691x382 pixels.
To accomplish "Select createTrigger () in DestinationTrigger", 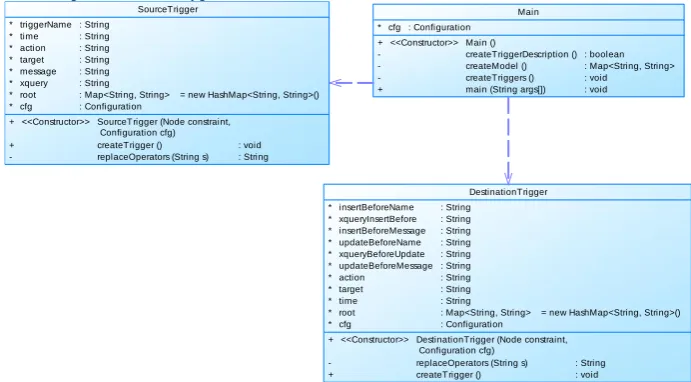I will [448, 375].
